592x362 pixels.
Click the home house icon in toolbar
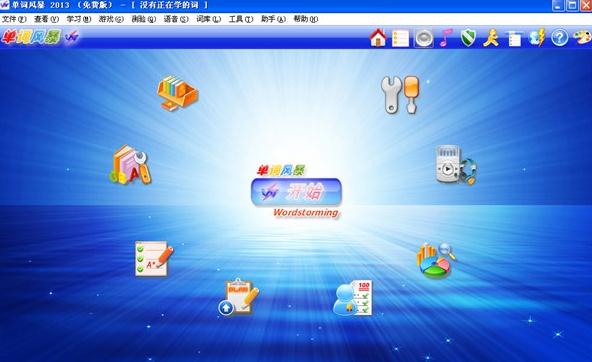[x=378, y=38]
